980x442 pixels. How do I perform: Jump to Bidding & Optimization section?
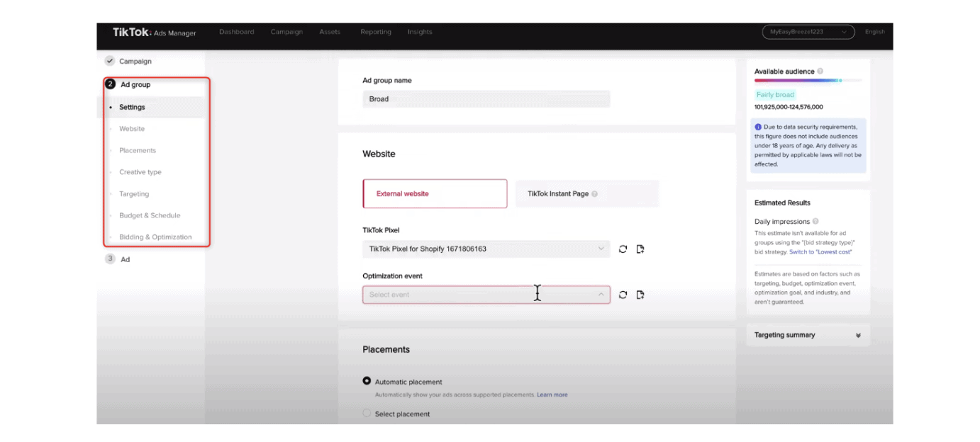155,237
